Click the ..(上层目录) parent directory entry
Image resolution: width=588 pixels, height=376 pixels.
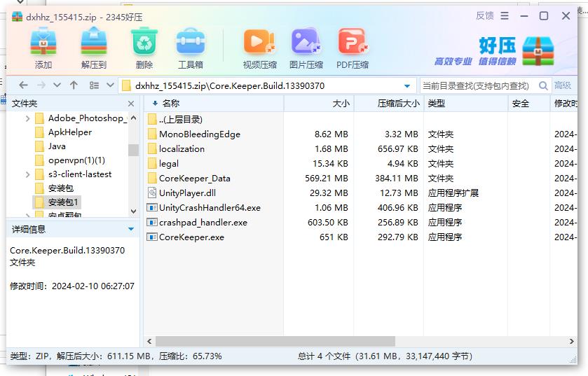tap(180, 120)
